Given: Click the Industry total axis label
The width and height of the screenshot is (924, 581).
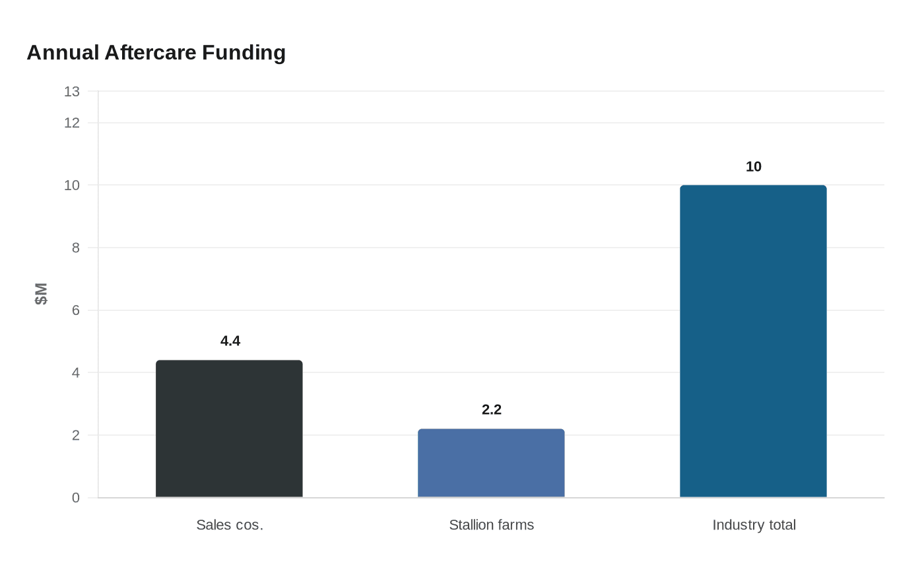Looking at the screenshot, I should [754, 525].
